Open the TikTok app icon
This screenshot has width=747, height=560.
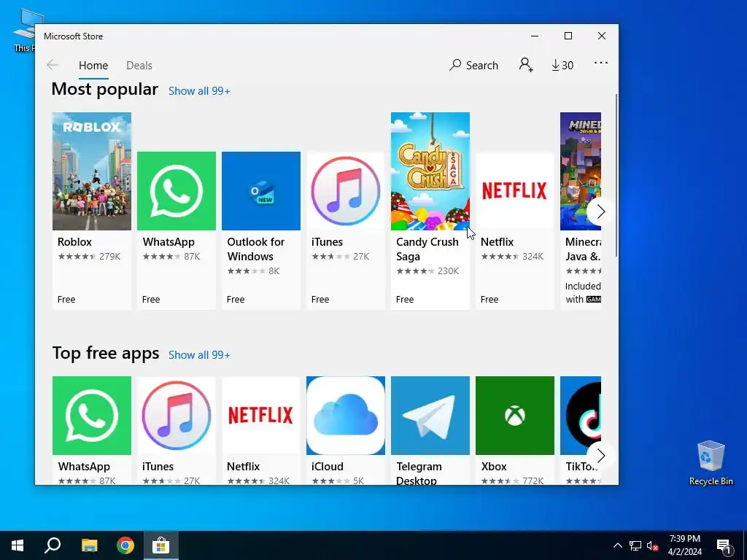click(580, 416)
